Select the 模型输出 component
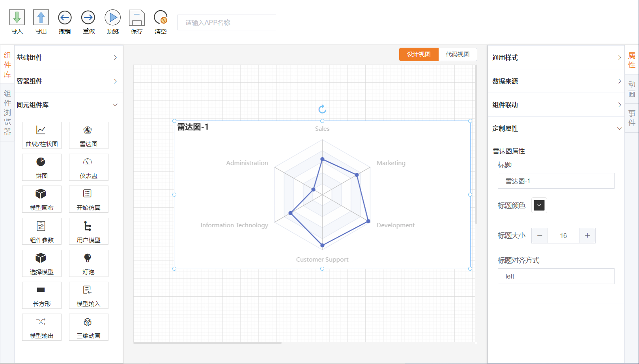The width and height of the screenshot is (639, 364). tap(42, 327)
